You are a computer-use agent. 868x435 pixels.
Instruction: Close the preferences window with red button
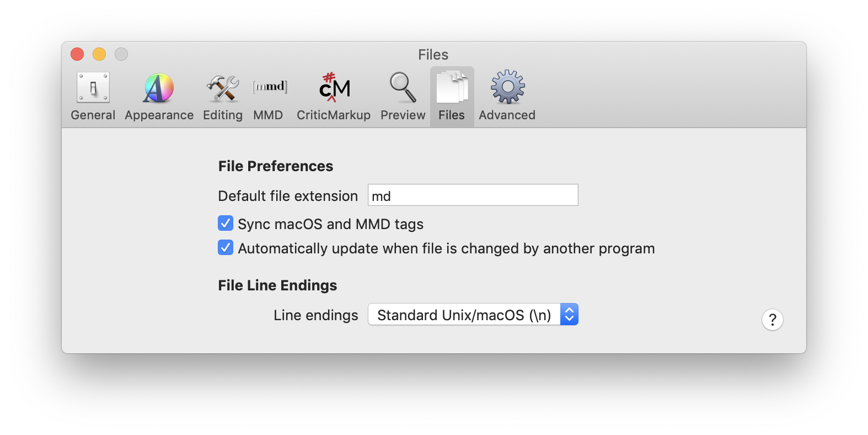[77, 54]
